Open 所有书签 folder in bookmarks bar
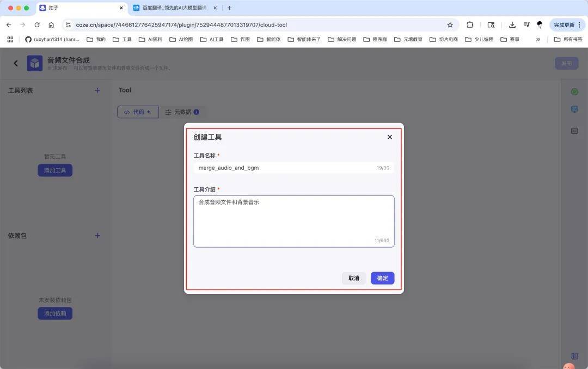 coord(568,39)
